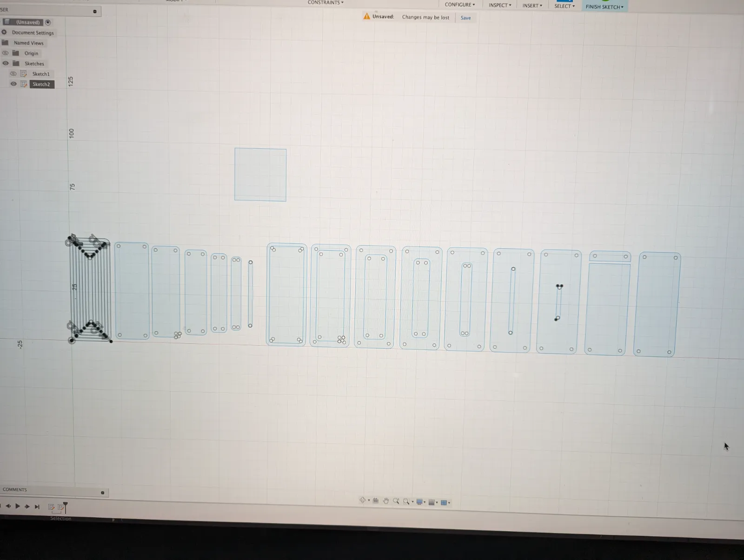Open the Viewports layout icon

point(444,502)
